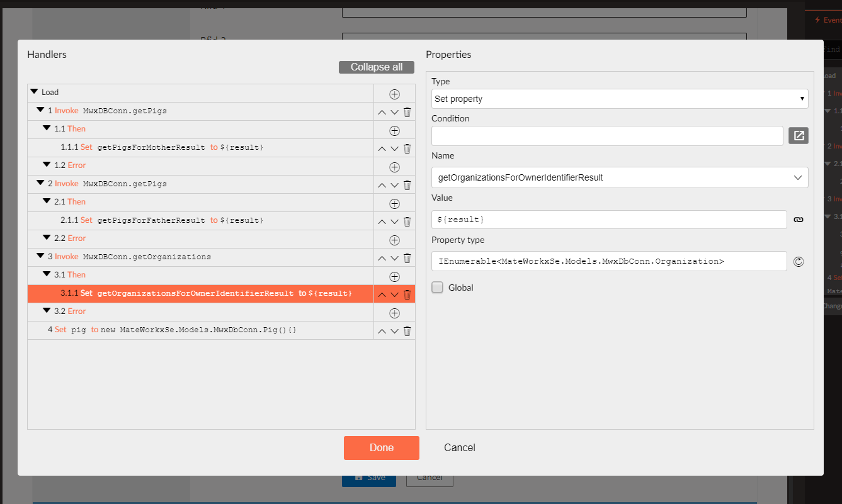The width and height of the screenshot is (842, 504).
Task: Click Cancel in the Handlers dialog
Action: click(x=460, y=448)
